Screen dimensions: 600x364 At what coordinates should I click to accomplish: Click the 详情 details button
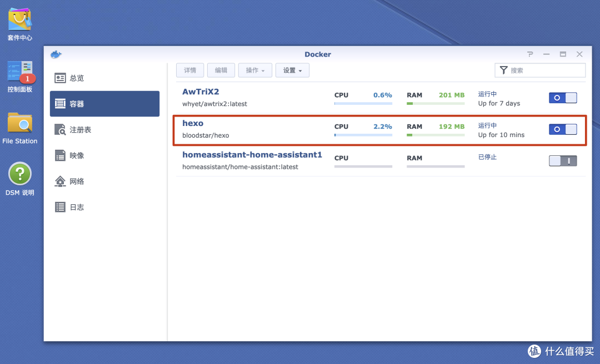(190, 70)
